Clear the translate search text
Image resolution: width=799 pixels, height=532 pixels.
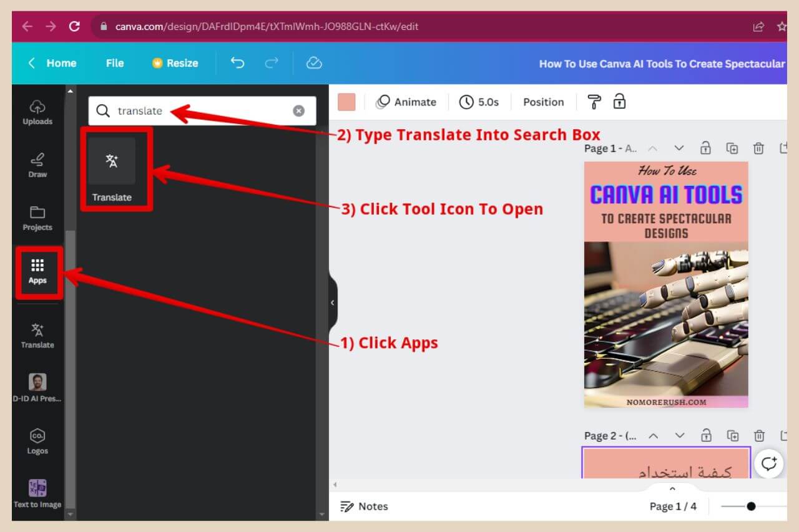click(x=299, y=110)
